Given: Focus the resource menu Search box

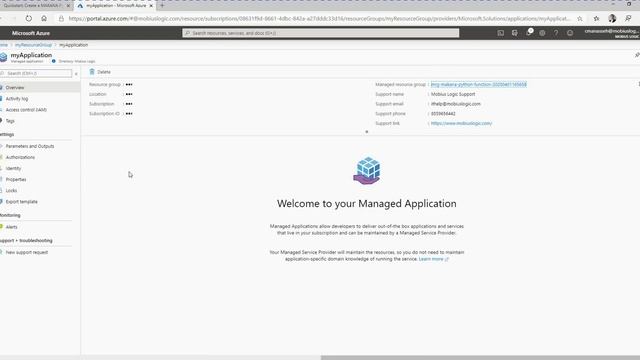Looking at the screenshot, I should point(36,73).
